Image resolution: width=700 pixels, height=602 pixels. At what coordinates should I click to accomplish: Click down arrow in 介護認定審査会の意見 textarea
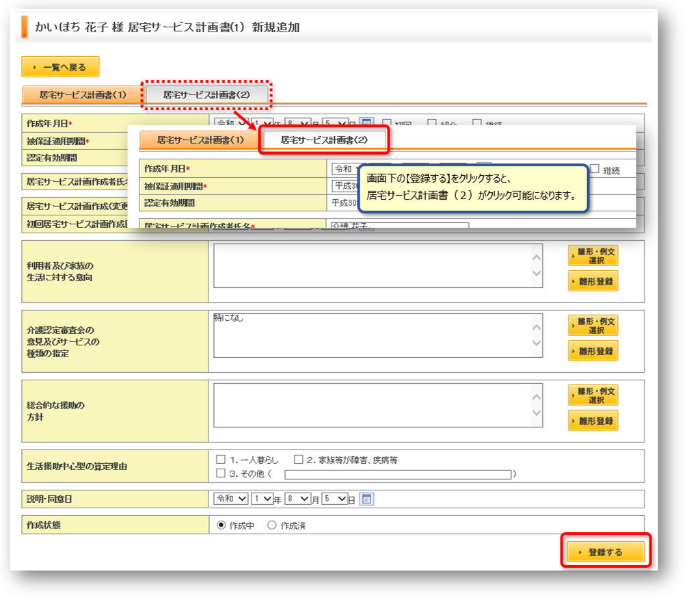click(x=537, y=343)
